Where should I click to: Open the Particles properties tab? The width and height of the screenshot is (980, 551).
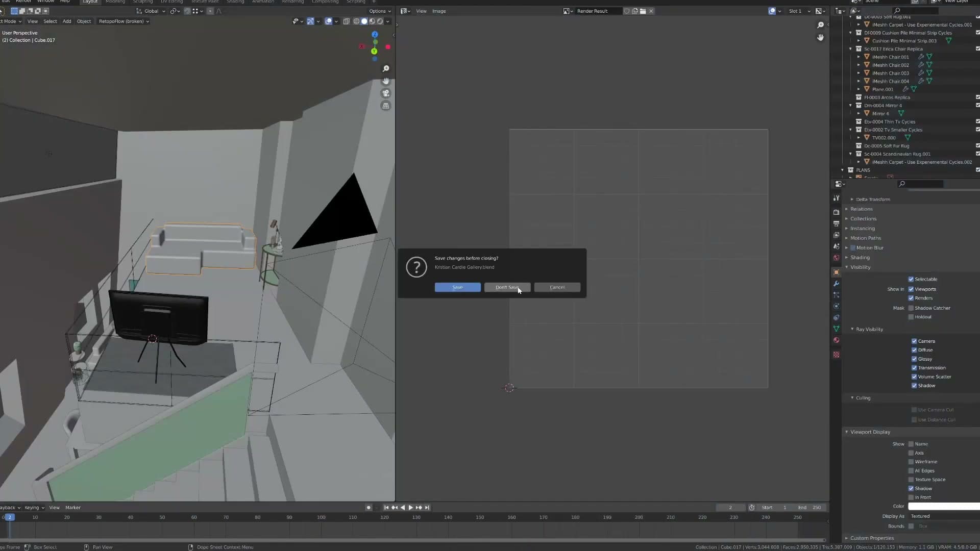pyautogui.click(x=836, y=295)
